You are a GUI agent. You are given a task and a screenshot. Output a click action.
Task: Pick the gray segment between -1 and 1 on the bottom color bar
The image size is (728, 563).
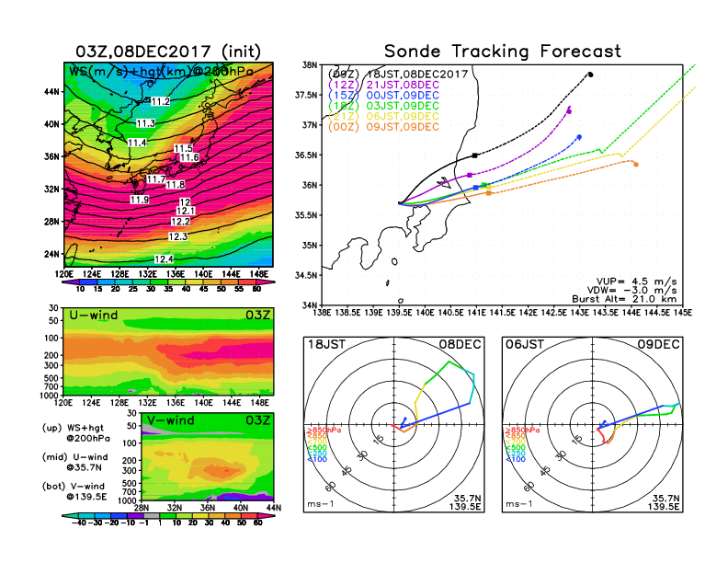point(152,516)
